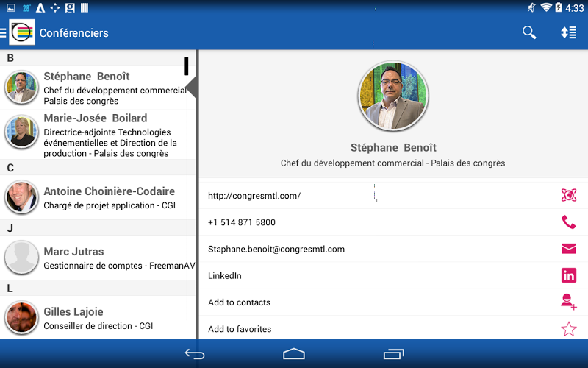588x368 pixels.
Task: Tap the Chef du développement commercial profile subtitle
Action: tap(392, 163)
